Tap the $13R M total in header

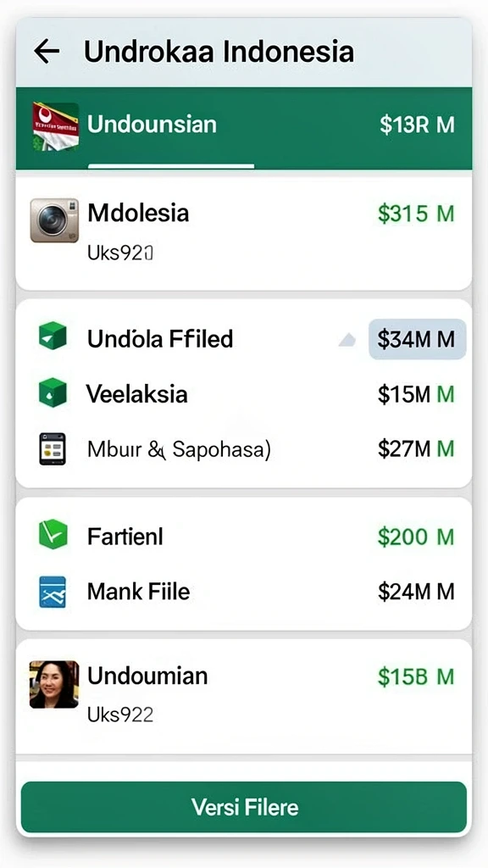point(417,125)
